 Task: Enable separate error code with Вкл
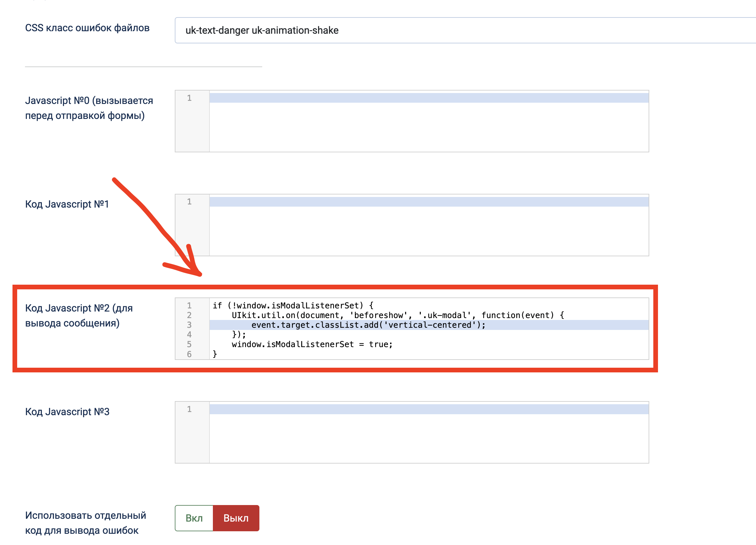point(194,518)
